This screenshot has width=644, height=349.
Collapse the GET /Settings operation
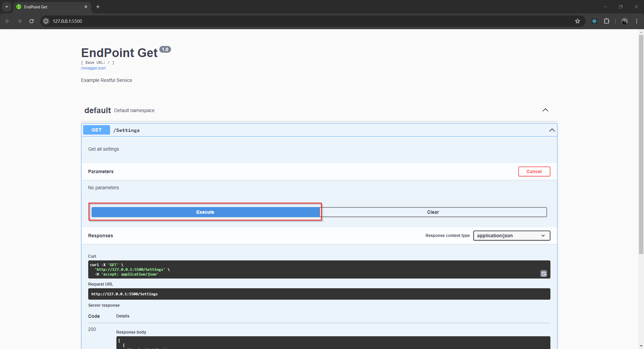pyautogui.click(x=551, y=130)
